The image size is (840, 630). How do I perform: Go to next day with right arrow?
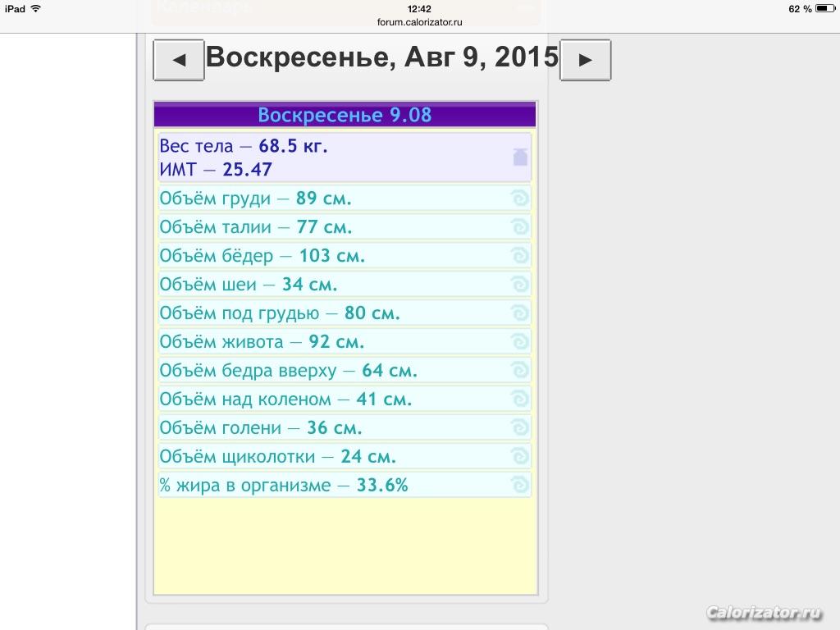[x=585, y=60]
